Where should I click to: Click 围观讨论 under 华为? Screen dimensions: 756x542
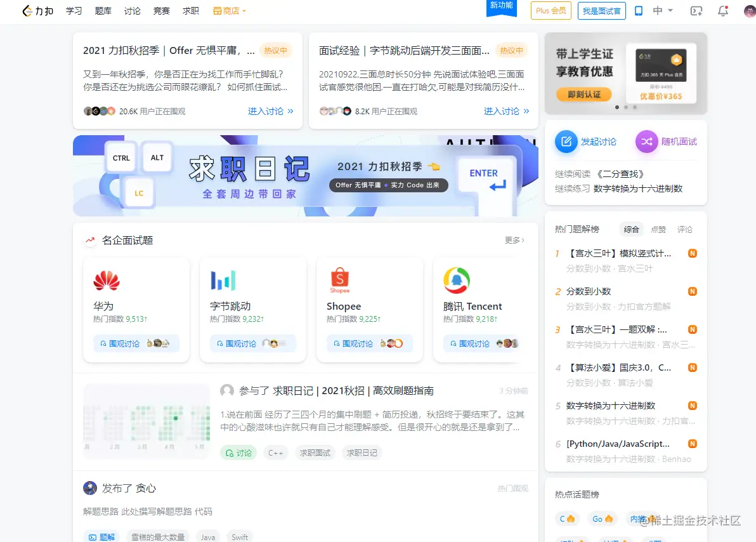pos(136,343)
